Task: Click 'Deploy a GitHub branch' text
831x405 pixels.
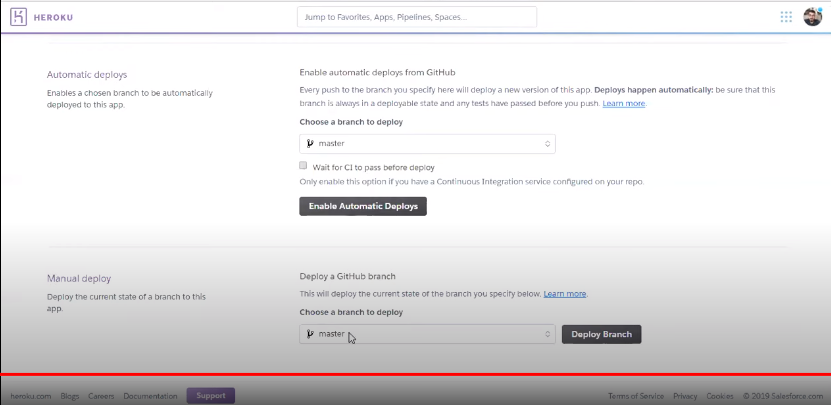Action: click(348, 276)
